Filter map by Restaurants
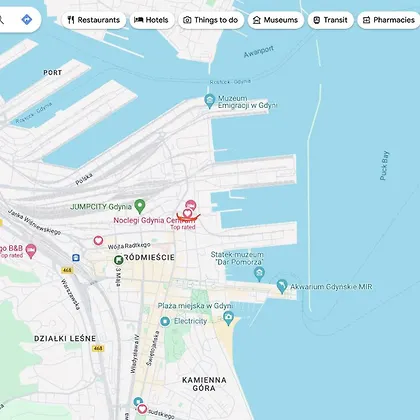 [94, 20]
